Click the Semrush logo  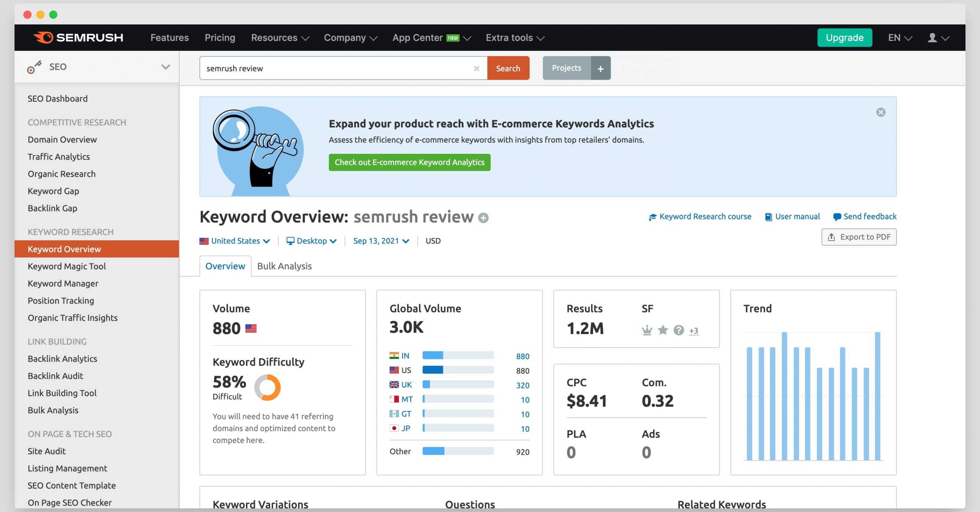[x=78, y=38]
